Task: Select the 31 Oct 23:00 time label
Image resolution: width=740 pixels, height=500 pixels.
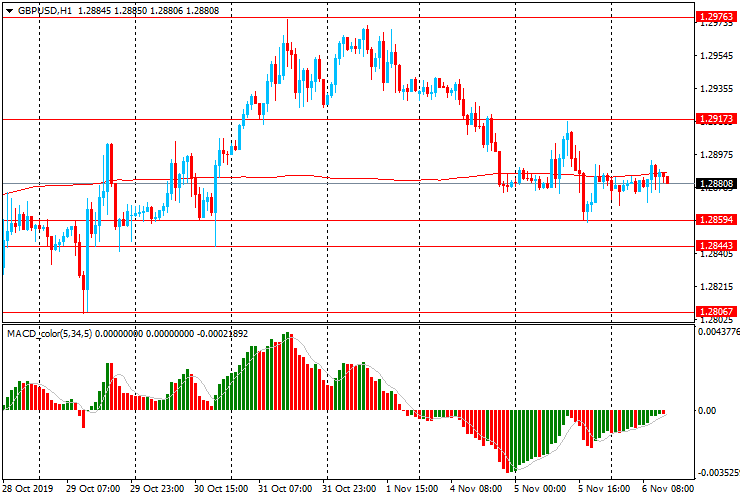Action: tap(349, 489)
